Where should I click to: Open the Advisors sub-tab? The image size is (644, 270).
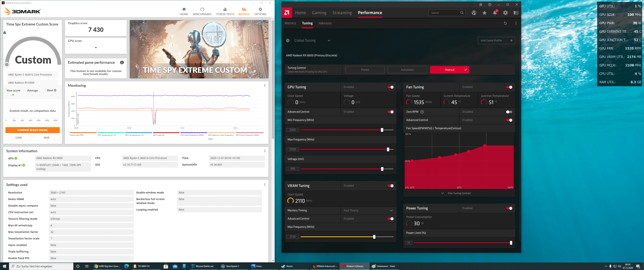point(325,23)
